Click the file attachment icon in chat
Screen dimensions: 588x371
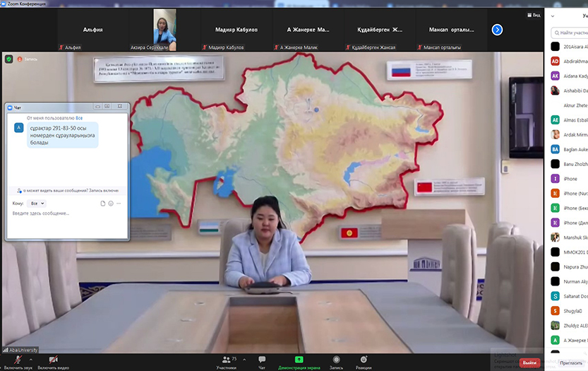103,204
